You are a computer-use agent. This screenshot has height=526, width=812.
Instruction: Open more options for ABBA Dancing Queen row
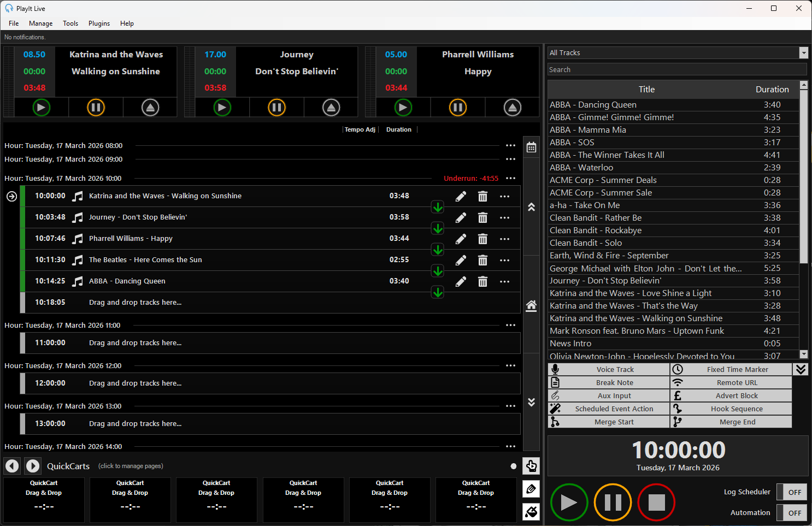(504, 281)
